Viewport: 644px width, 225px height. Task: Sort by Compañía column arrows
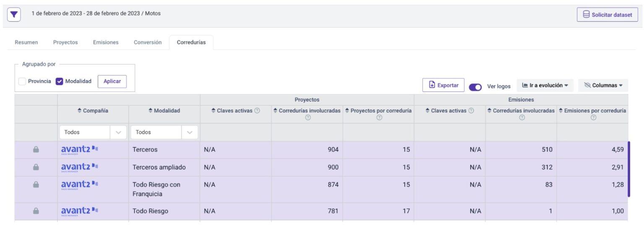click(80, 111)
